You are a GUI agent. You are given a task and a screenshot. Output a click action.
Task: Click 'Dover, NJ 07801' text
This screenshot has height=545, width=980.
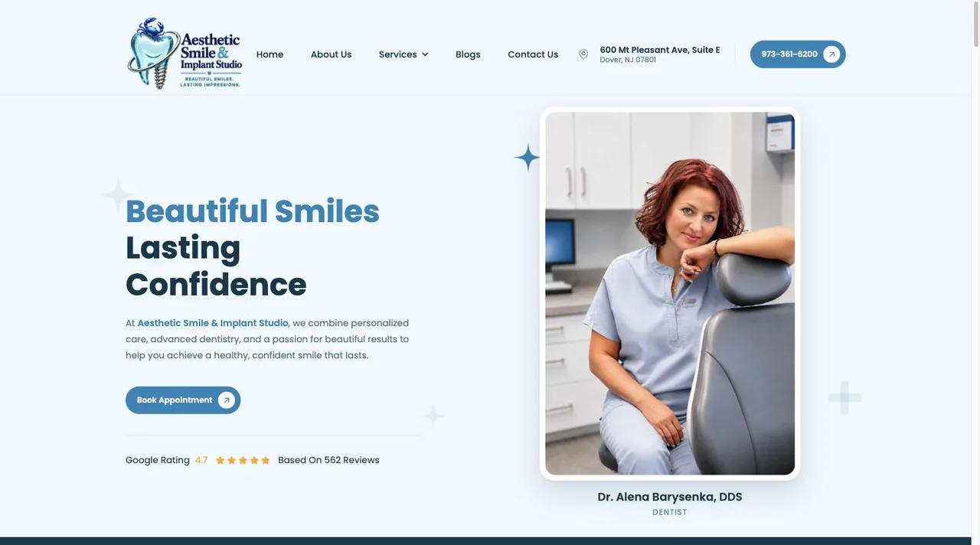628,60
